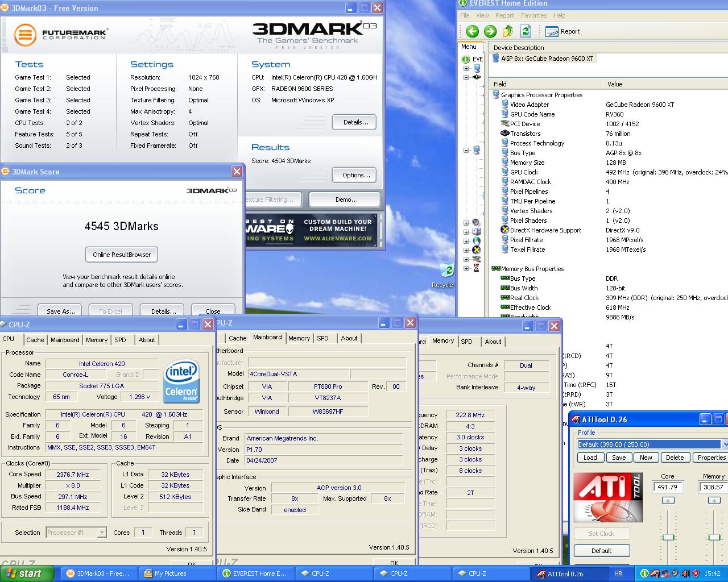The height and width of the screenshot is (582, 728).
Task: Select the Devices card icon in EVEREST tree
Action: click(477, 259)
